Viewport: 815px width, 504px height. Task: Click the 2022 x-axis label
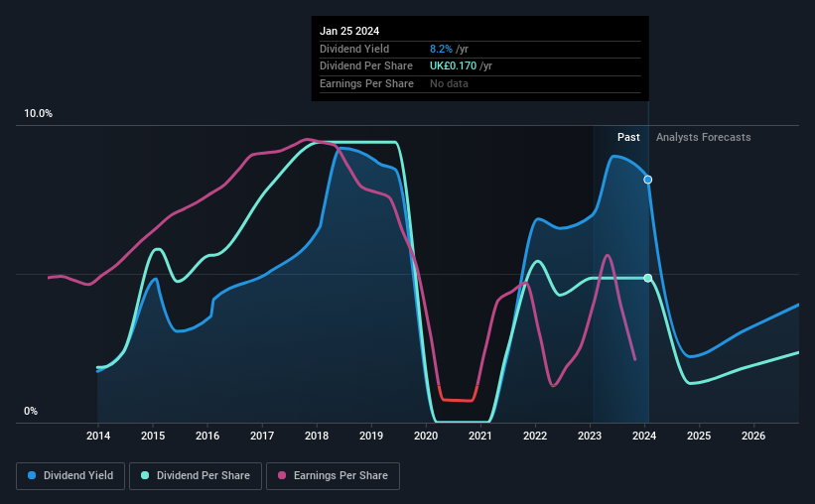tap(535, 436)
